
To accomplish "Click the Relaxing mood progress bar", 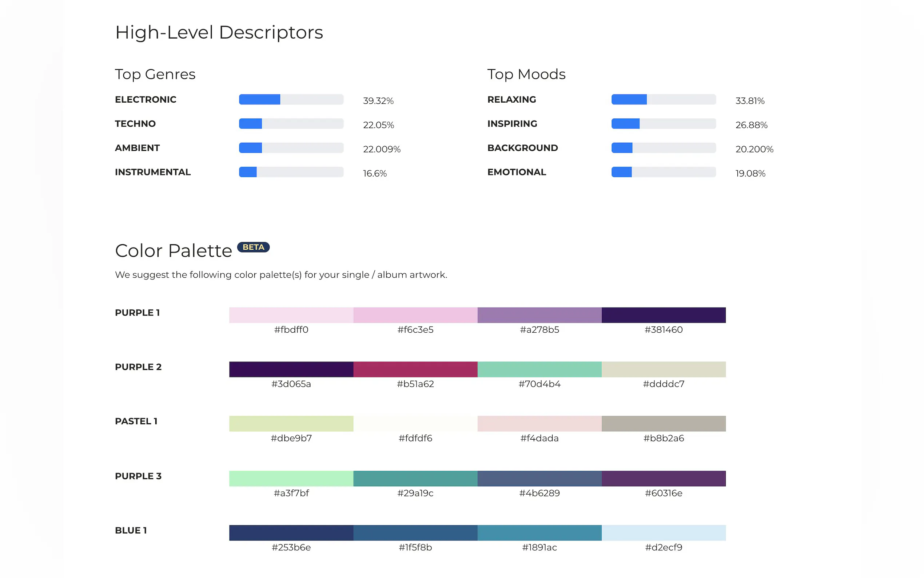I will click(664, 99).
